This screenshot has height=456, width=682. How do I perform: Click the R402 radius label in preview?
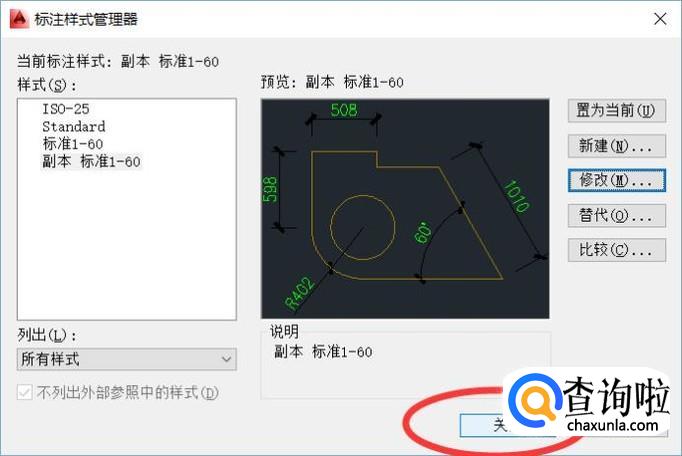click(299, 294)
